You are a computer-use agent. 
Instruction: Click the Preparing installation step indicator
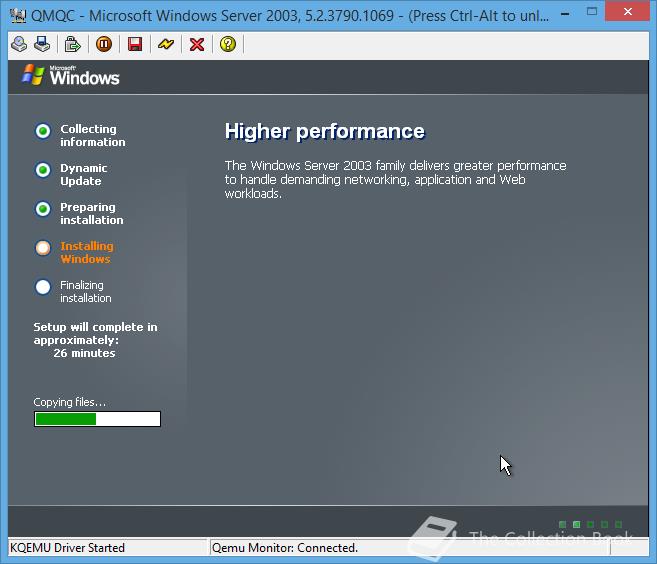pos(43,209)
